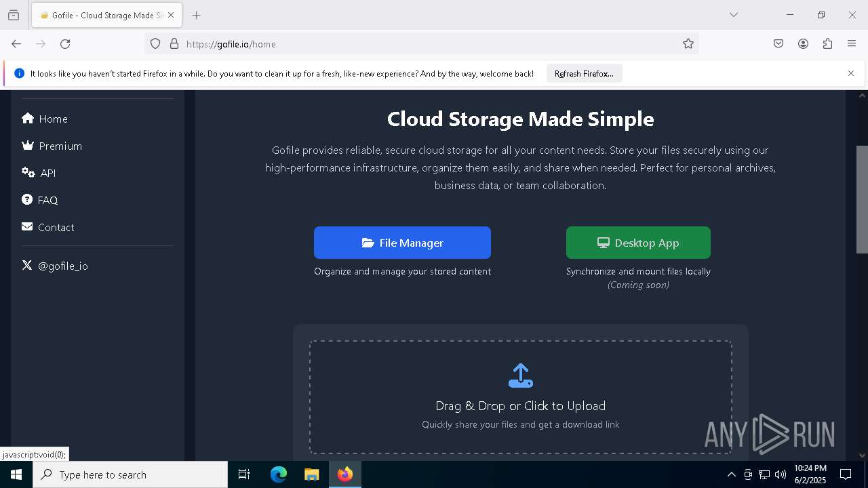Go back with the browser back arrow
Image resolution: width=868 pixels, height=488 pixels.
pyautogui.click(x=16, y=43)
